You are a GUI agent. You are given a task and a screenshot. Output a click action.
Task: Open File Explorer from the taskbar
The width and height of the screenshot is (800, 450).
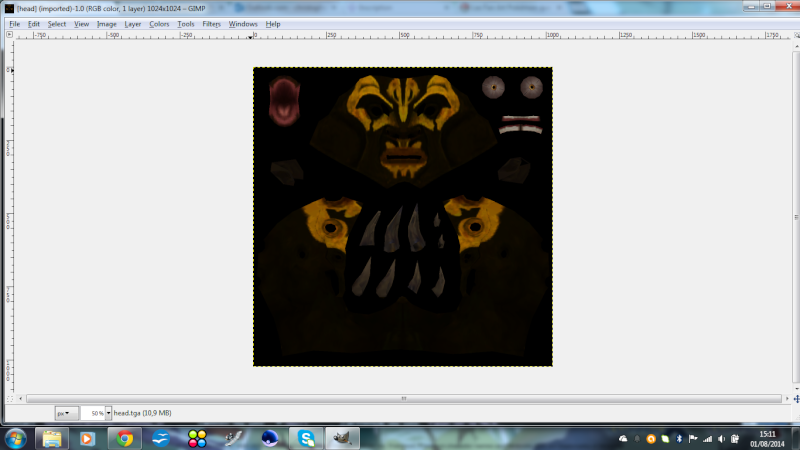pos(52,439)
